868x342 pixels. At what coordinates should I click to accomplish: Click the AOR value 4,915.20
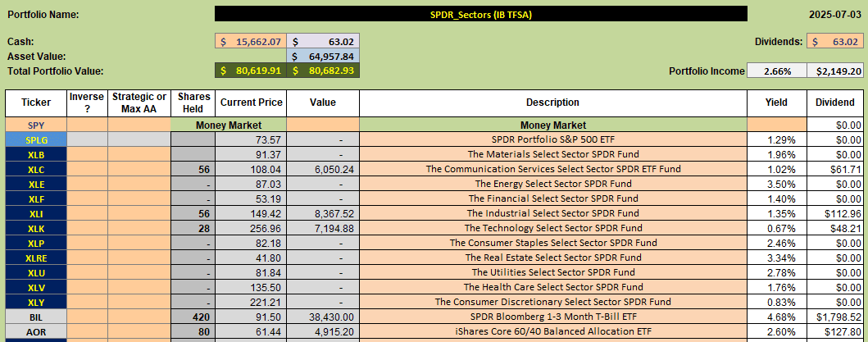[x=323, y=331]
